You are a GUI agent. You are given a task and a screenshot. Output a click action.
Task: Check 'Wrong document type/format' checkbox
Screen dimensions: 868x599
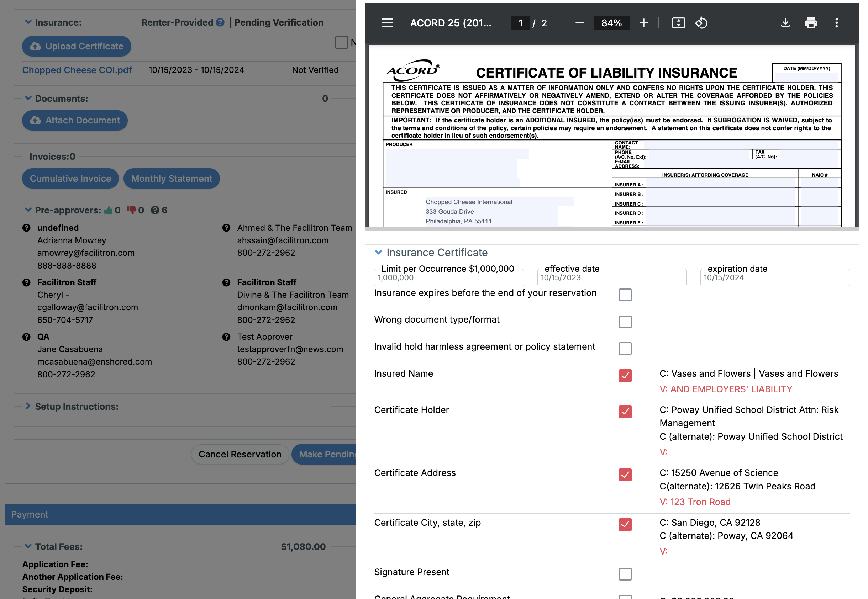[x=625, y=322]
